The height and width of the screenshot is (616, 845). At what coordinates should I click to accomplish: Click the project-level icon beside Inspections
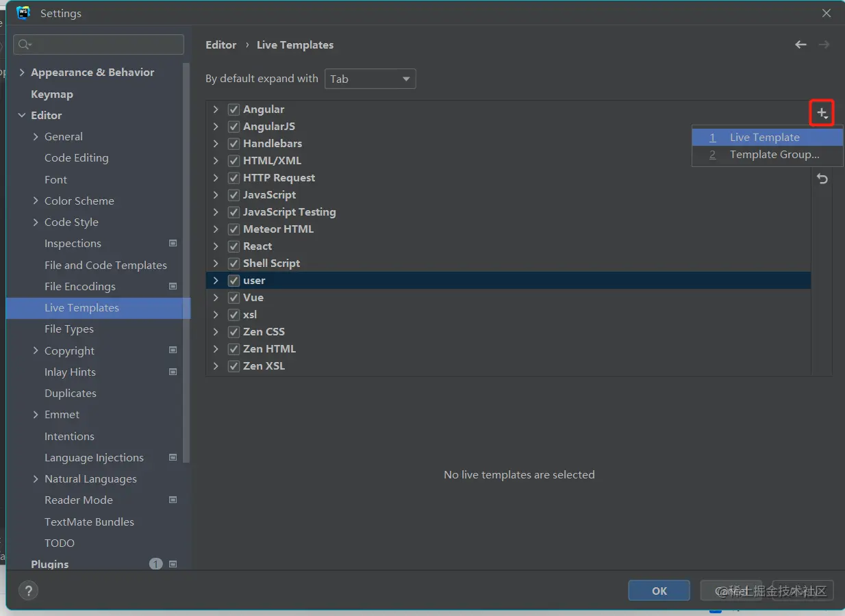173,243
